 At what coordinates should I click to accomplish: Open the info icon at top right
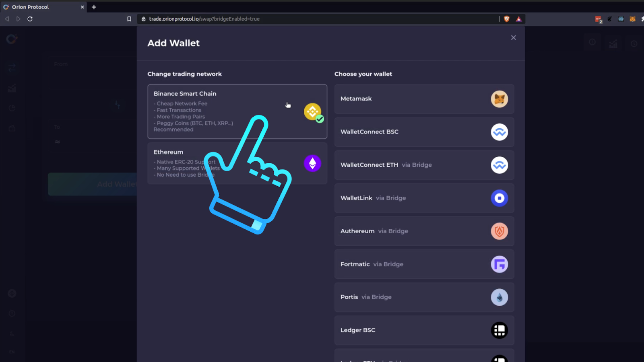(x=592, y=42)
